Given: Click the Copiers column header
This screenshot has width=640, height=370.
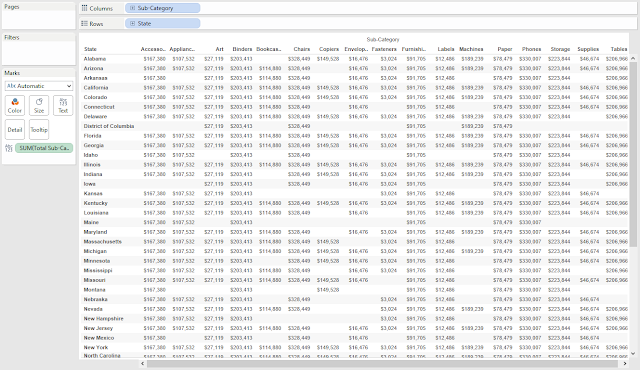Looking at the screenshot, I should 329,49.
